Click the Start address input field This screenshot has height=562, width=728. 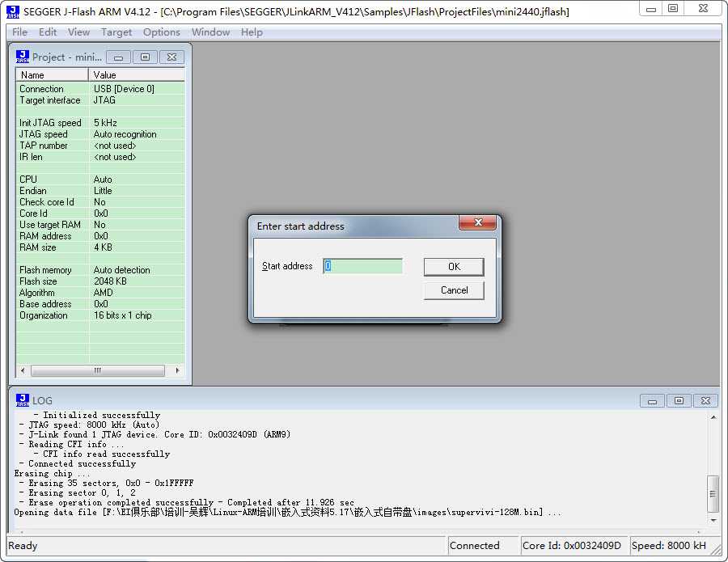(362, 266)
